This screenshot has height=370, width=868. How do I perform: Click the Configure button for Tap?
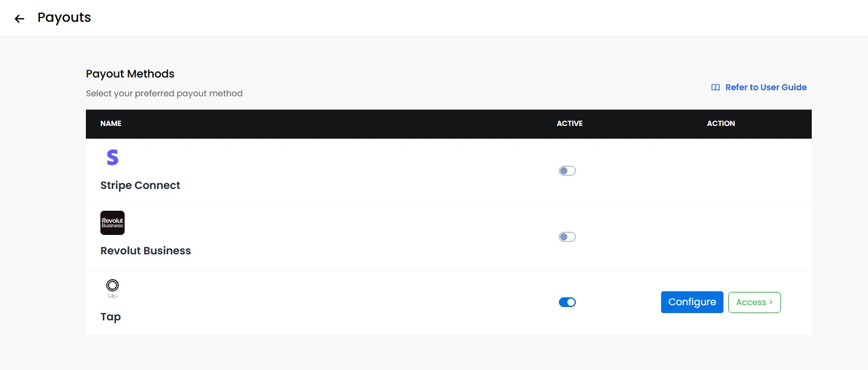pos(692,302)
